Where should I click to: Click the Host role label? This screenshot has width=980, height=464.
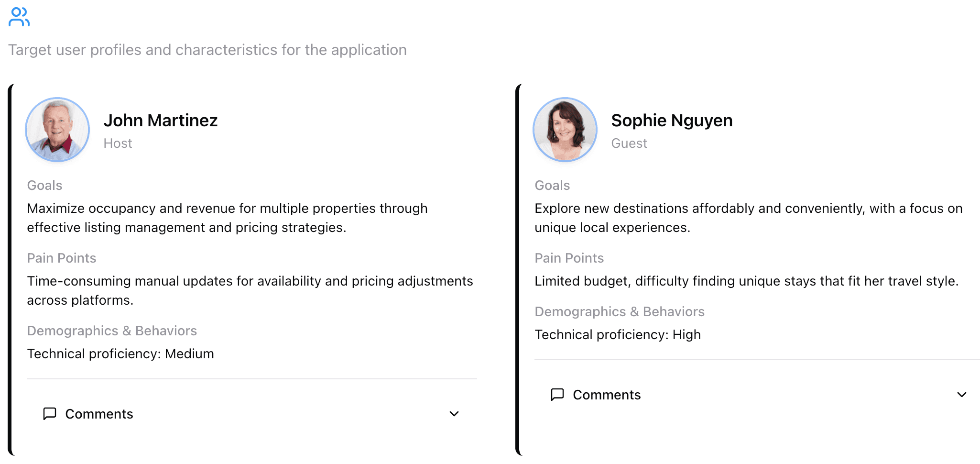(118, 144)
